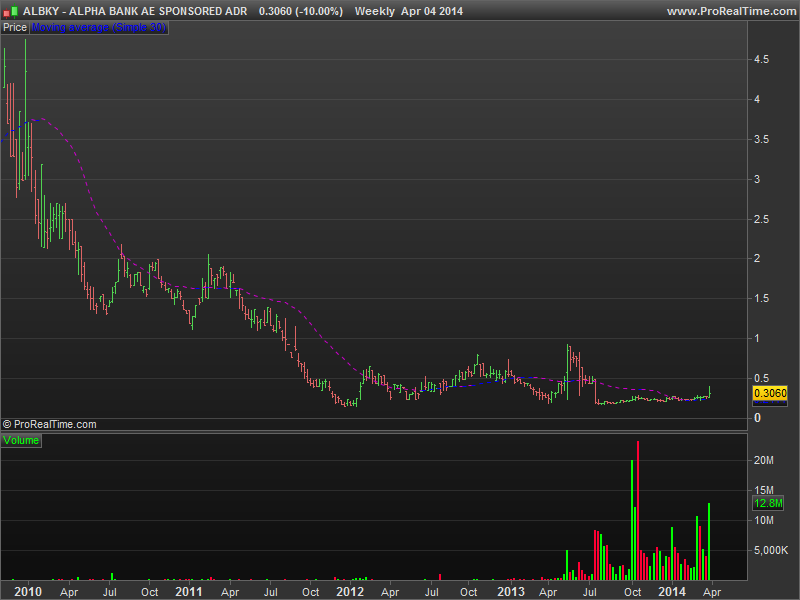This screenshot has width=800, height=600.
Task: Click the 2013 year label on the time axis
Action: (511, 592)
